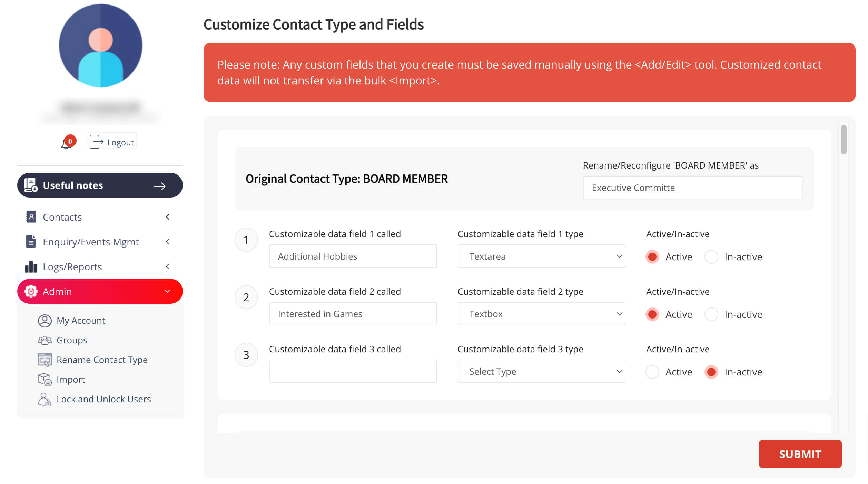This screenshot has height=484, width=868.
Task: Select the Groups icon
Action: pos(45,340)
